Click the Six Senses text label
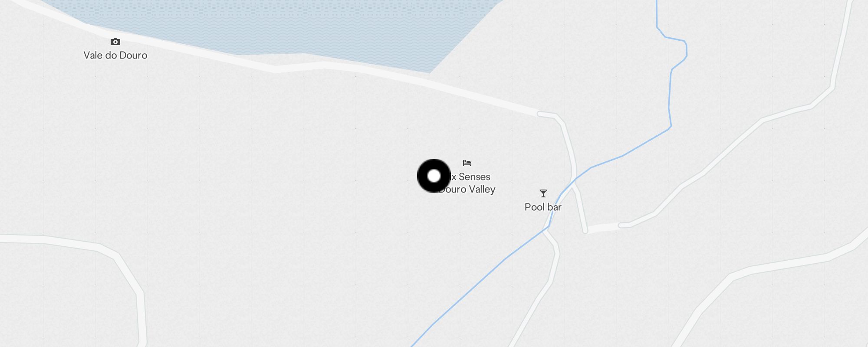This screenshot has width=868, height=347. pos(470,177)
